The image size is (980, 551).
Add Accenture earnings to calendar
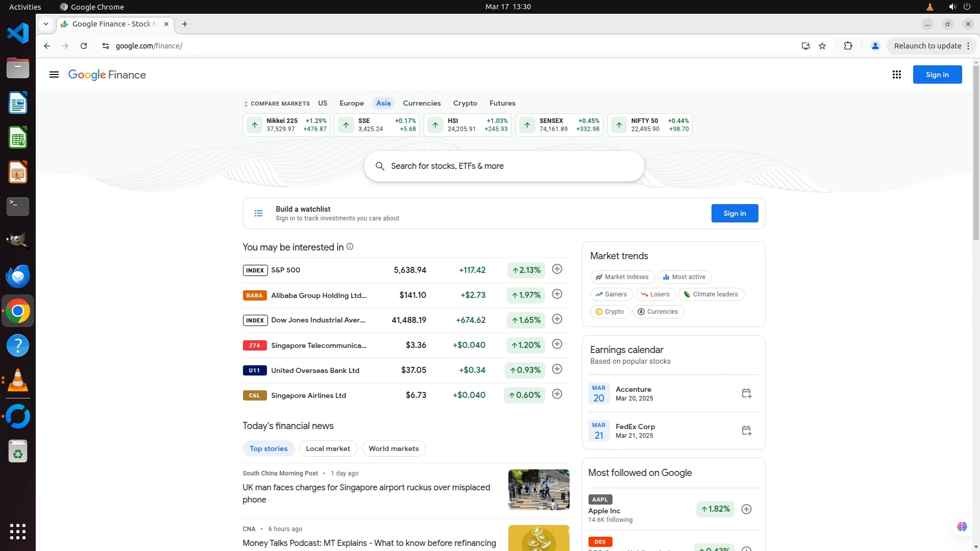[x=746, y=393]
